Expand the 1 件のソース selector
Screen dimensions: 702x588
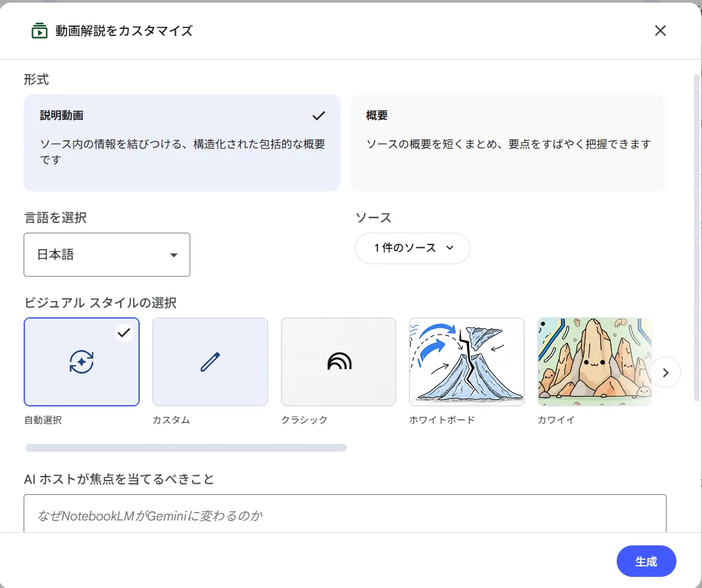tap(412, 248)
